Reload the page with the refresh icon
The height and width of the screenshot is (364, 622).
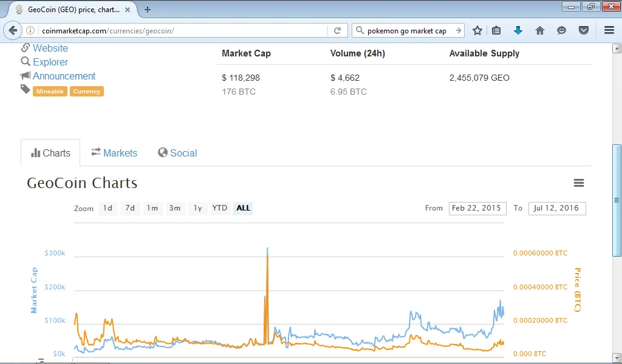[x=337, y=30]
